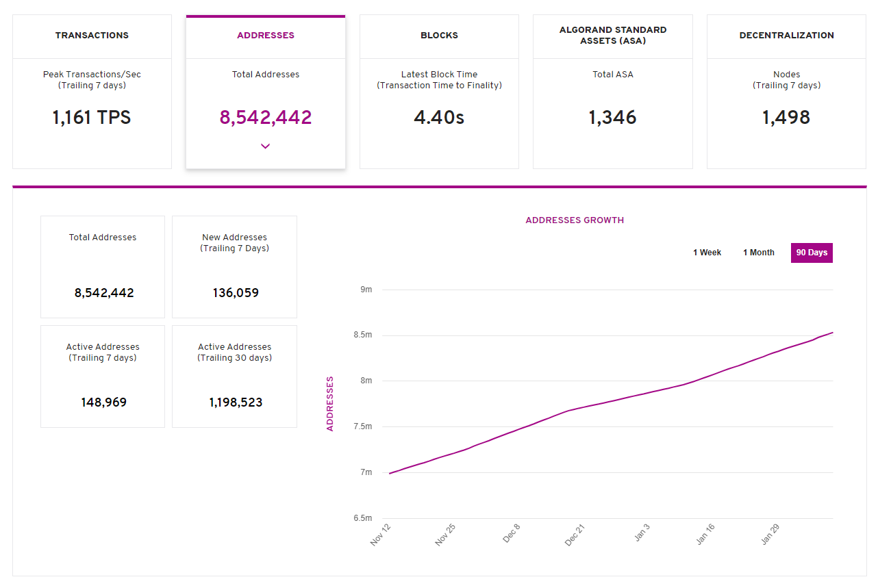
Task: Click the Peak Transactions/Sec figure
Action: 92,117
